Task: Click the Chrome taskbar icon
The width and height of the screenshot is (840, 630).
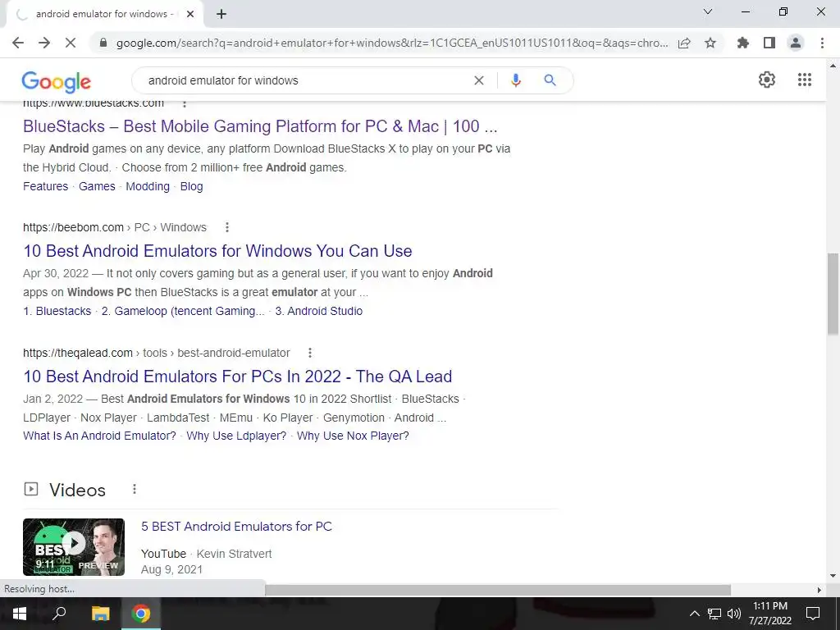Action: (141, 614)
